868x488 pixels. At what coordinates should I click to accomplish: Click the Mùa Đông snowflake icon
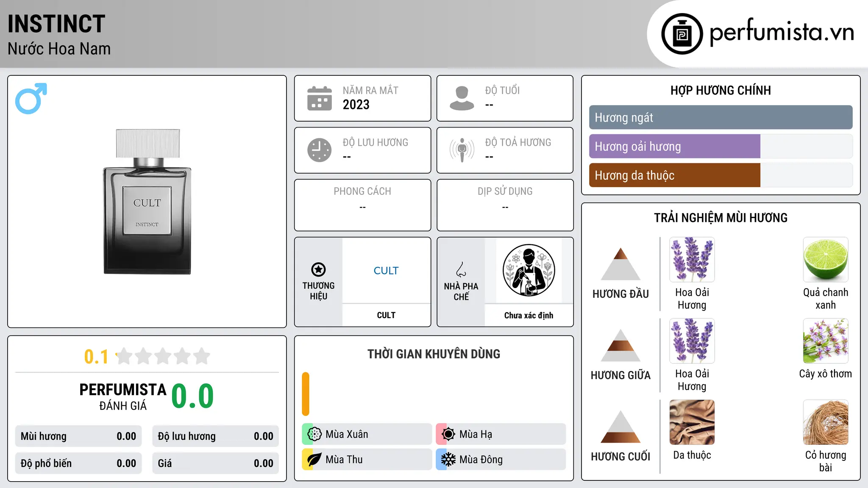coord(448,460)
